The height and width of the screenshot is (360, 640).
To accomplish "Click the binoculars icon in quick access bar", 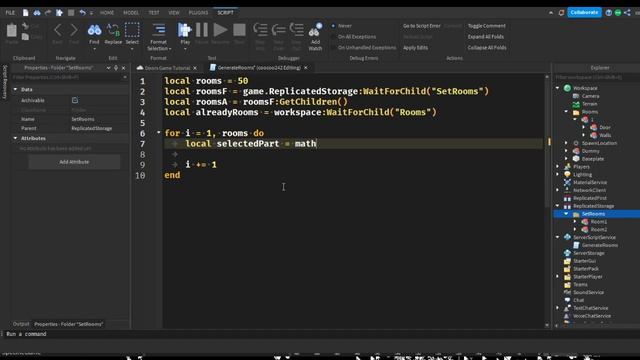I will 37,13.
